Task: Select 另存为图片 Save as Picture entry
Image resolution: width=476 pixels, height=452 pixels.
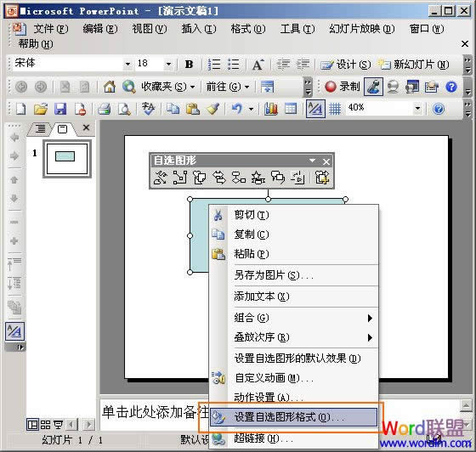Action: coord(293,275)
